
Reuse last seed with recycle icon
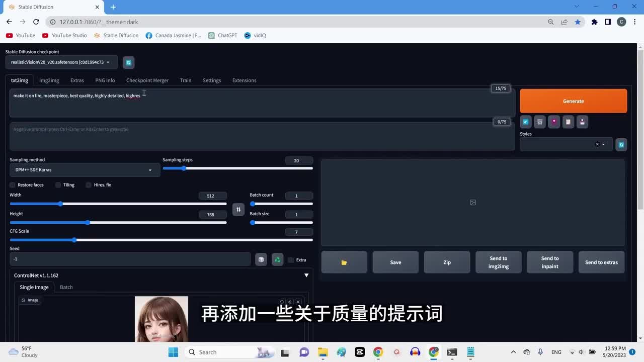(277, 259)
